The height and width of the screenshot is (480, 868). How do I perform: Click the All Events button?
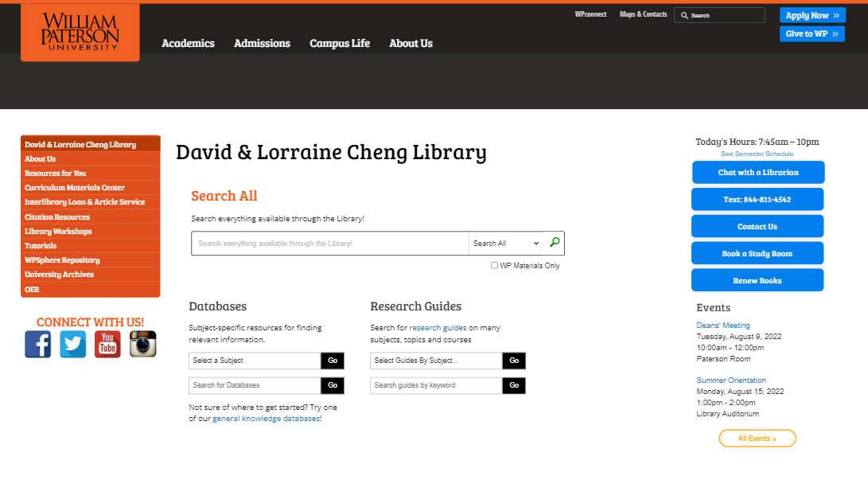757,439
